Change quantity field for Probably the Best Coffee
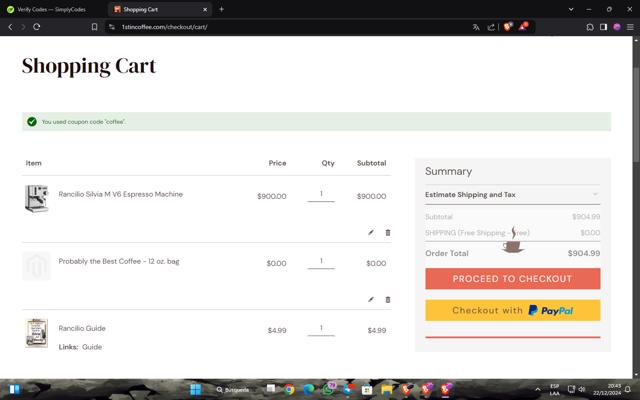Screen dimensions: 640x400 321,261
